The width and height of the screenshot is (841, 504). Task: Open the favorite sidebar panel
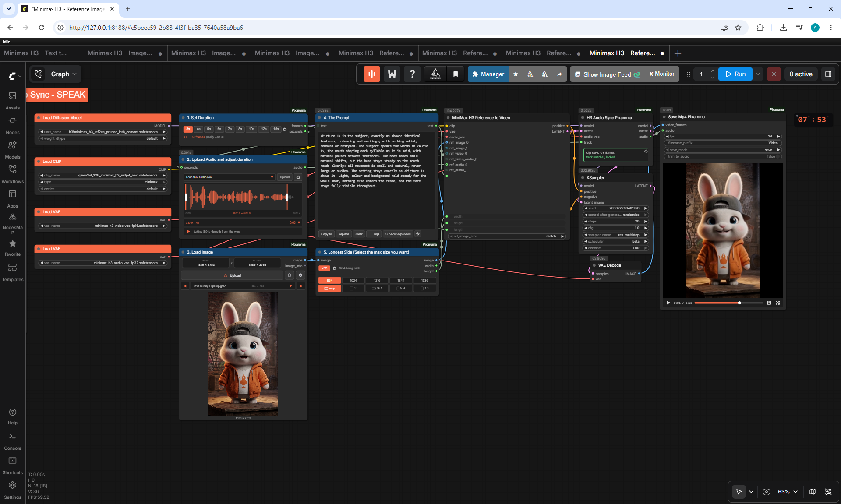coord(12,247)
